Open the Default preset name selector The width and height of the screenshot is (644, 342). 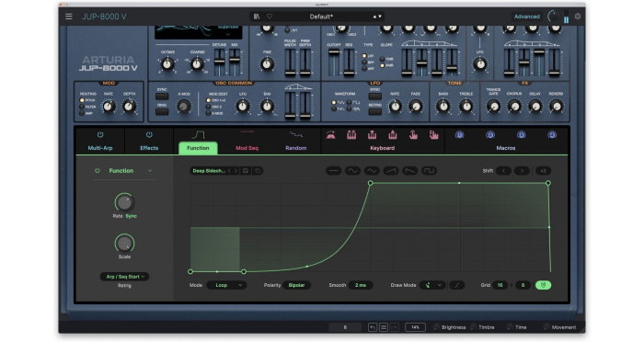321,17
